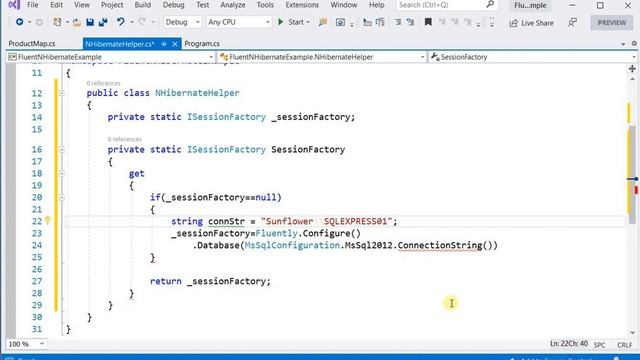Click the Save All icon

point(103,22)
